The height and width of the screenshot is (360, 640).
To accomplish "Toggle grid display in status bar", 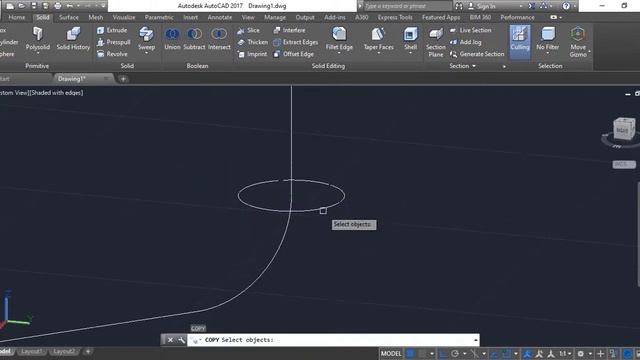I will [411, 353].
